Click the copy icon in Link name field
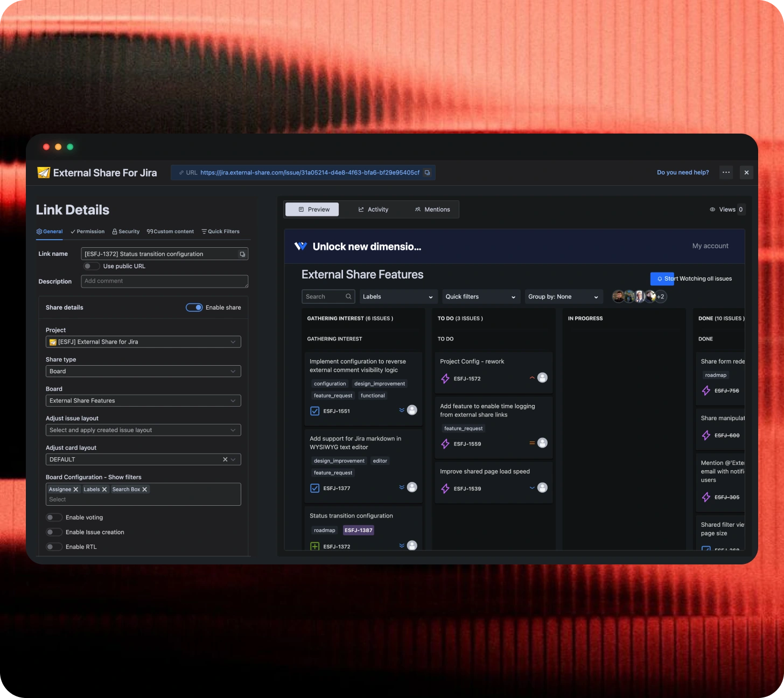The height and width of the screenshot is (698, 784). (x=242, y=254)
